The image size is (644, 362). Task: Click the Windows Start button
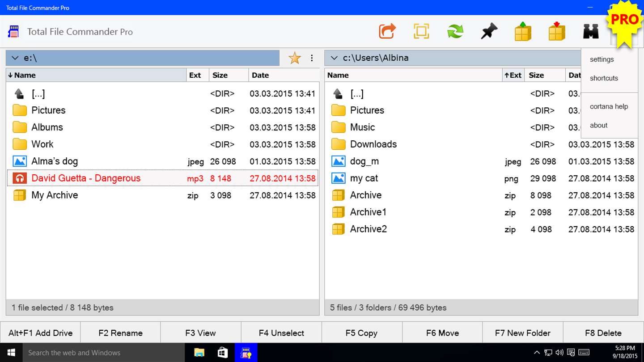click(x=11, y=353)
